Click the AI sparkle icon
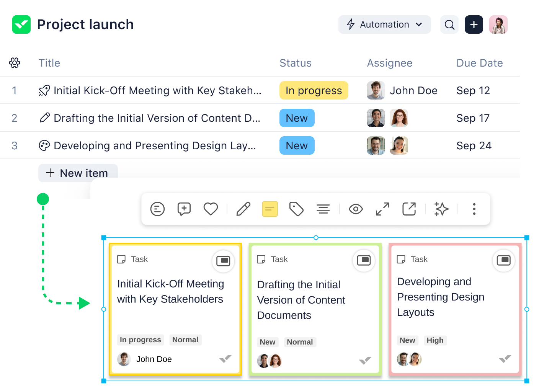The image size is (539, 392). click(x=441, y=209)
